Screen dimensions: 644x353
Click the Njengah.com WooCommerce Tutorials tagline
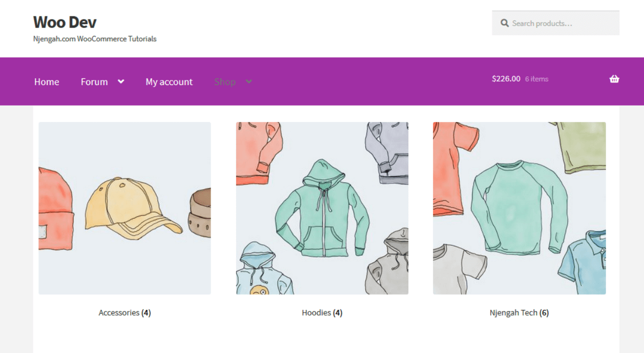tap(95, 39)
